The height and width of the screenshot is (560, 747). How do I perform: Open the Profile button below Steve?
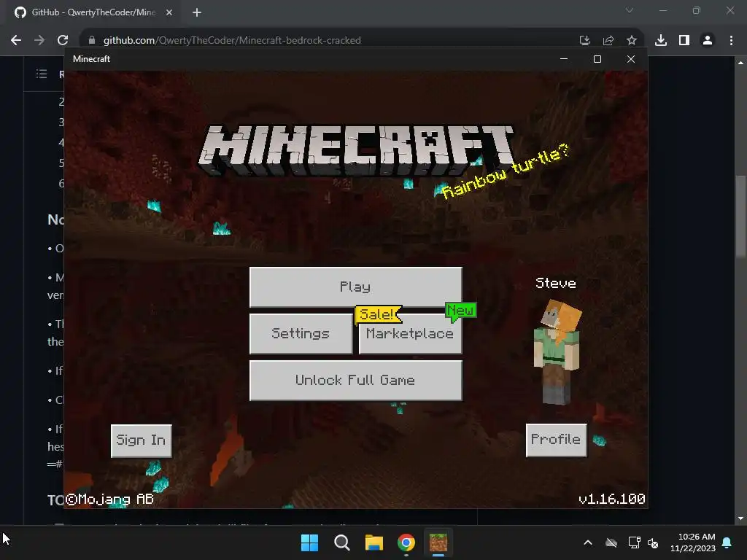point(556,440)
